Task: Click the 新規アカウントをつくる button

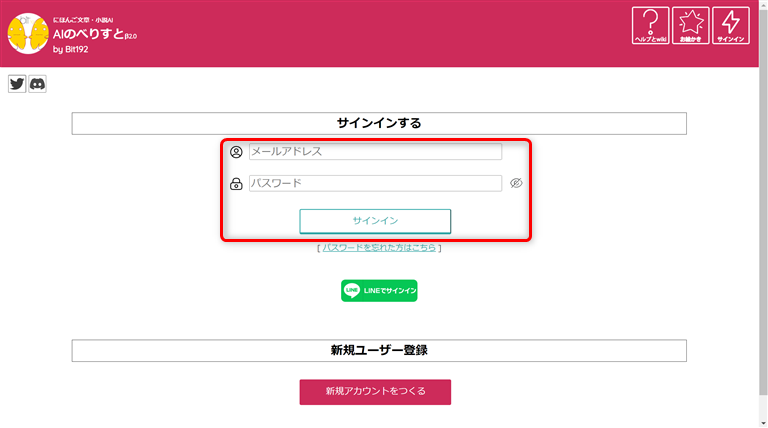Action: click(x=375, y=391)
